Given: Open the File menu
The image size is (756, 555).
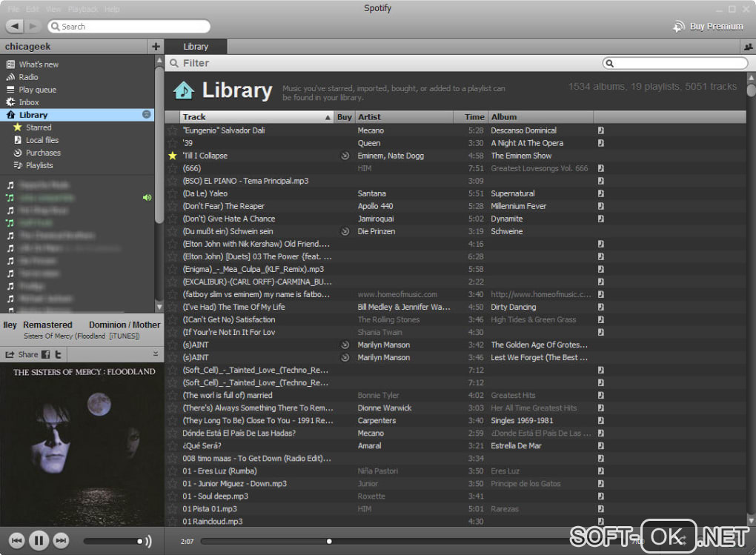Looking at the screenshot, I should click(13, 9).
